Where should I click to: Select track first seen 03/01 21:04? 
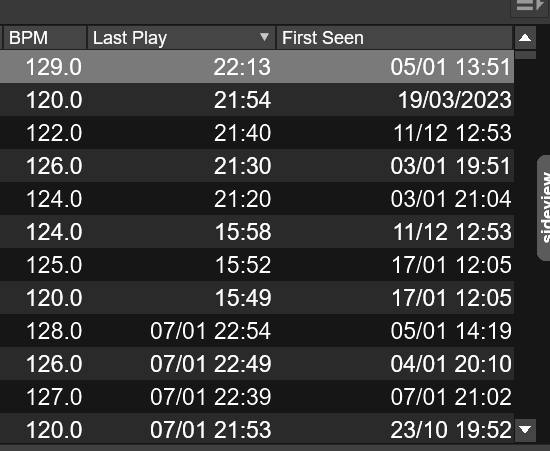click(x=257, y=198)
